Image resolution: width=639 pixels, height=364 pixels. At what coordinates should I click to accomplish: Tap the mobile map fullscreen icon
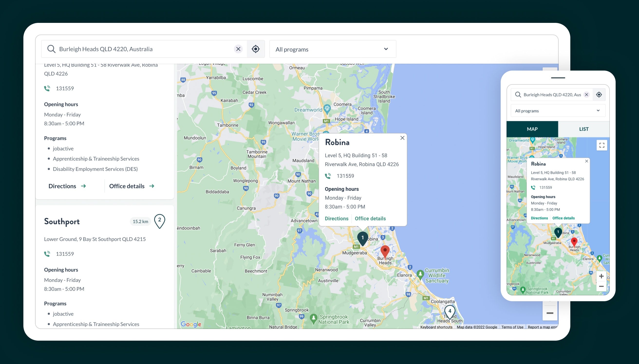(602, 145)
